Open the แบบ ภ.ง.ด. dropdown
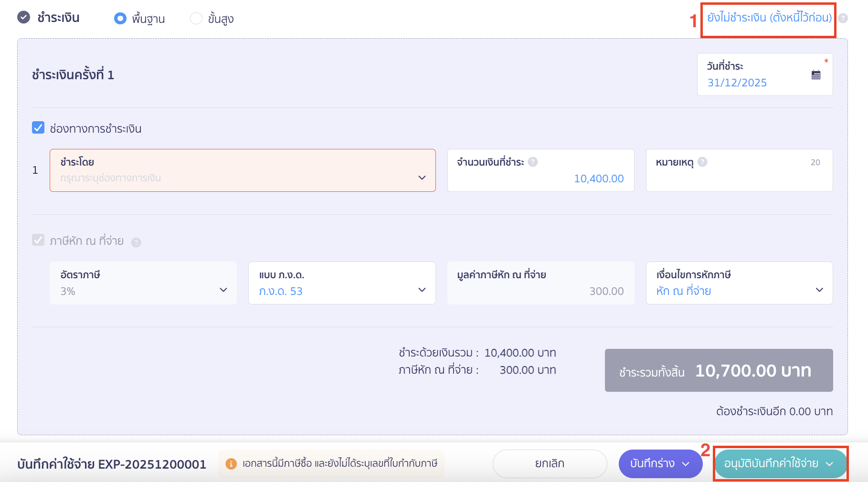 pos(342,283)
